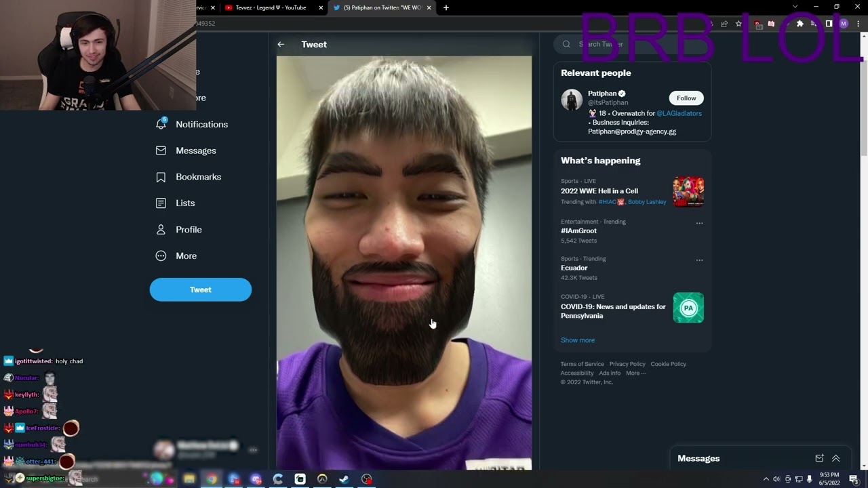Toggle Chrome side panel icon
Image resolution: width=868 pixels, height=488 pixels.
click(829, 24)
